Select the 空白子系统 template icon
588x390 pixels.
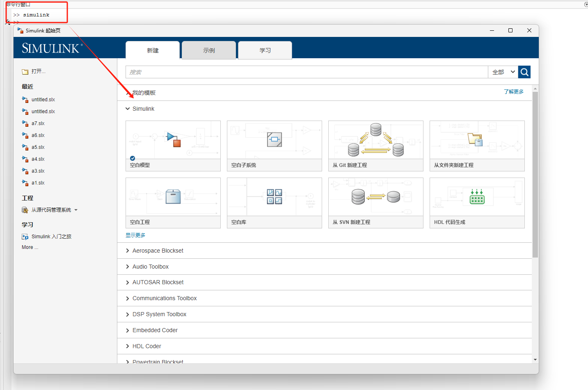[275, 139]
